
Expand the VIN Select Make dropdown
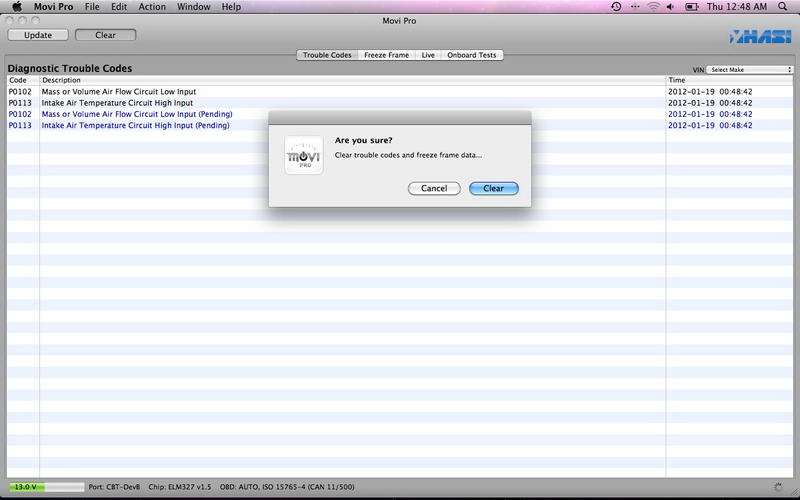[750, 70]
